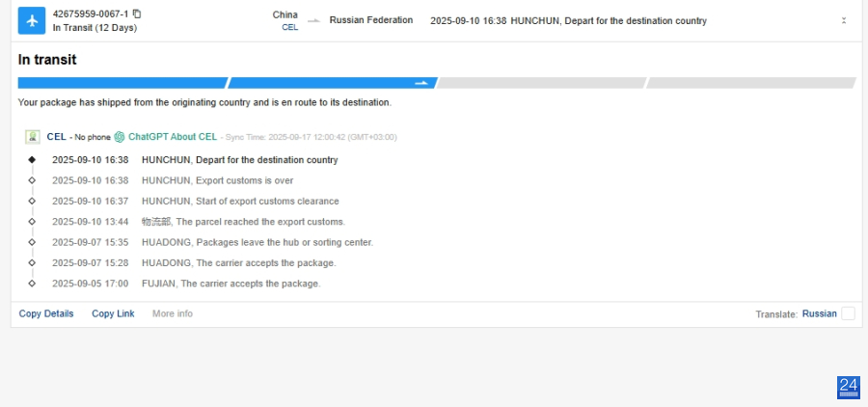868x407 pixels.
Task: Click the ChatGPT swirl icon
Action: point(120,137)
